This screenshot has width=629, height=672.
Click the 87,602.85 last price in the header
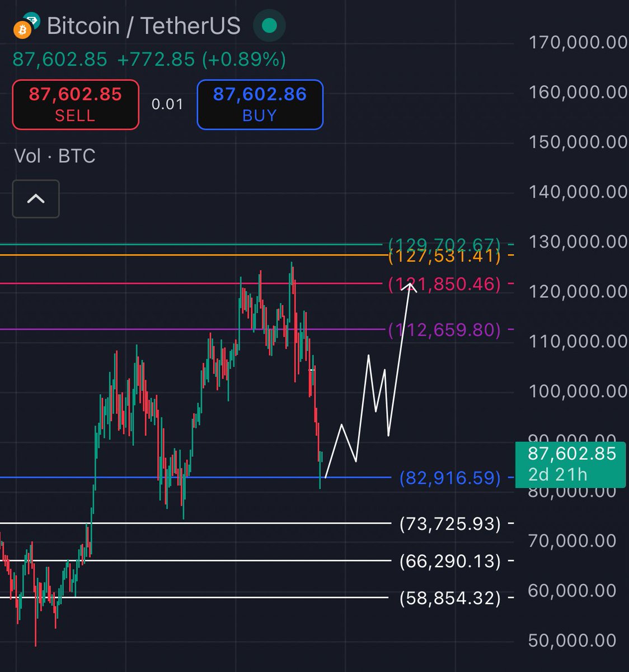point(60,59)
